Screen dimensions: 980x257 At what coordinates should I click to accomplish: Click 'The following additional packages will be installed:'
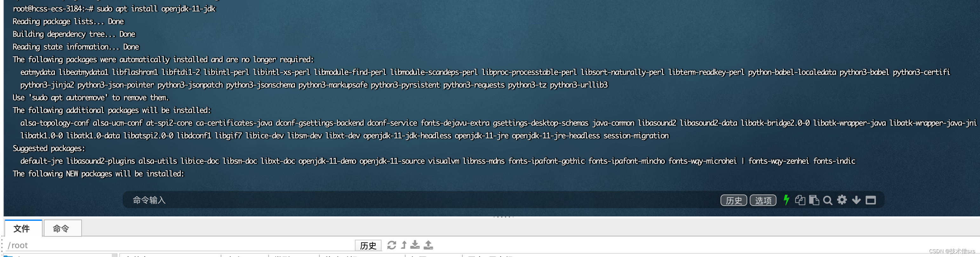click(x=111, y=110)
